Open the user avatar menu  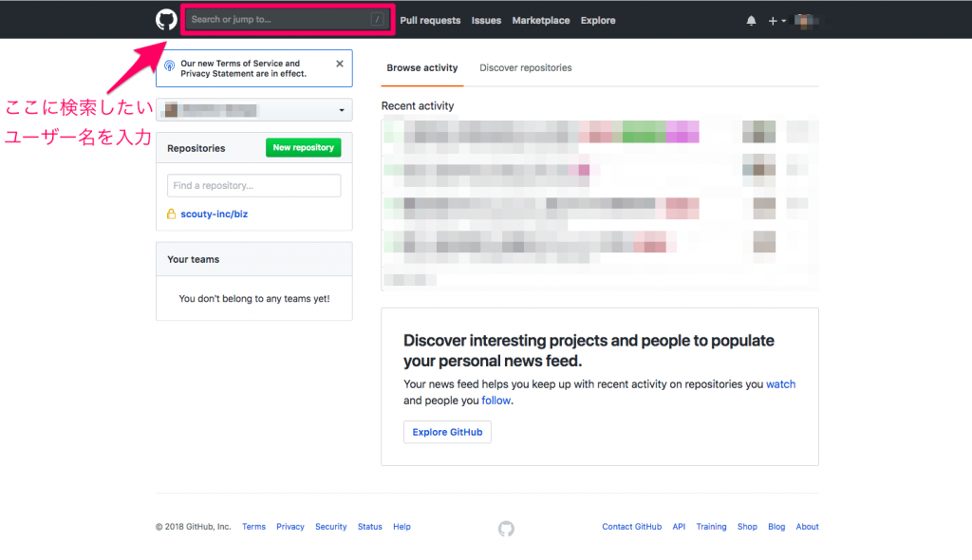coord(805,20)
